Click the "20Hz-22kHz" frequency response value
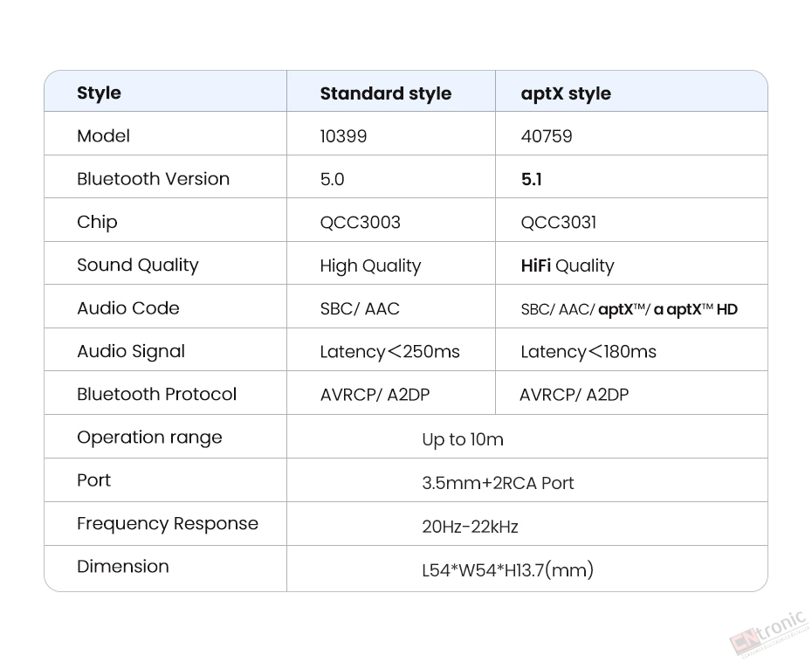 [x=470, y=527]
